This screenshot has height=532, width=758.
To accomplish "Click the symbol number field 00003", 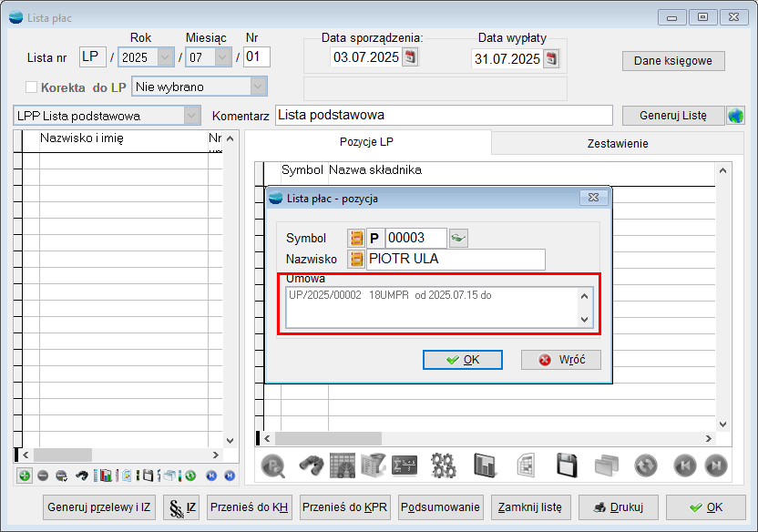I will click(x=415, y=239).
